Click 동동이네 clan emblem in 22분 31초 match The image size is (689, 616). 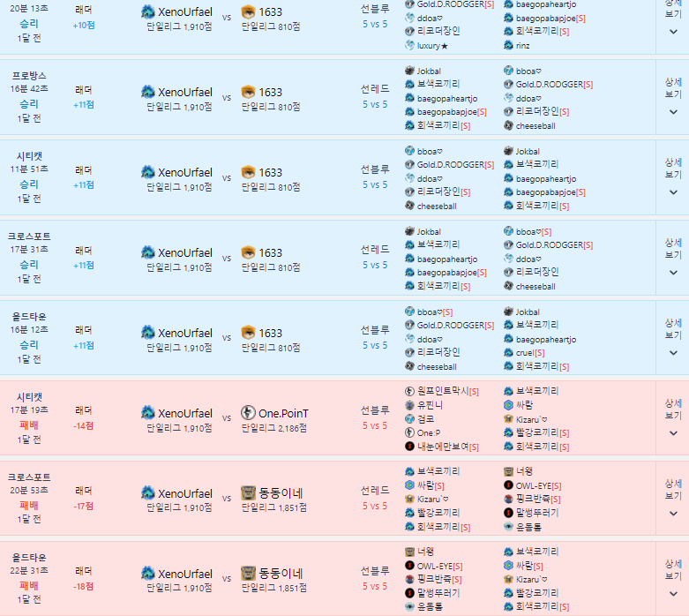click(x=249, y=574)
